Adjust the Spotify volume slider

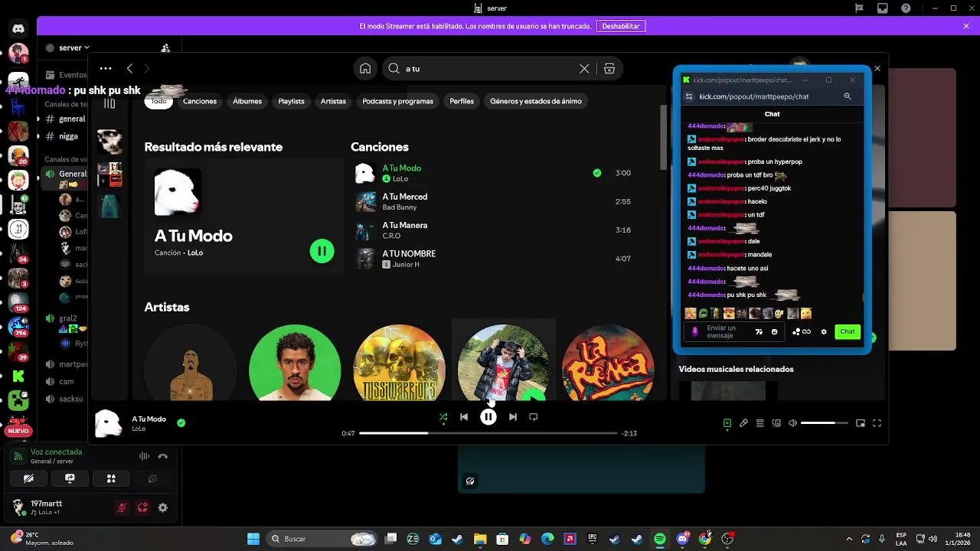[x=824, y=423]
